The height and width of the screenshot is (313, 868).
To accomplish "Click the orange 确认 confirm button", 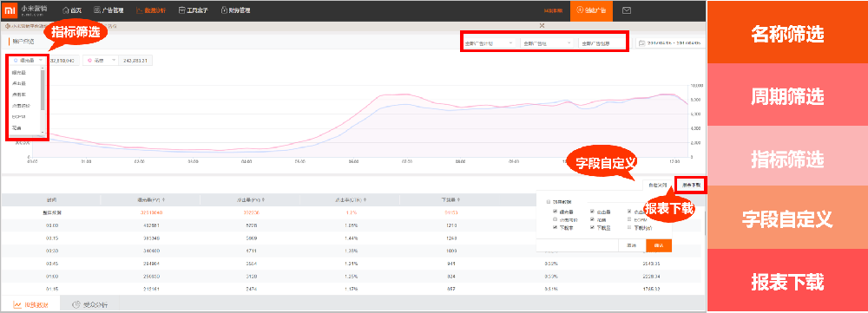I will [659, 245].
